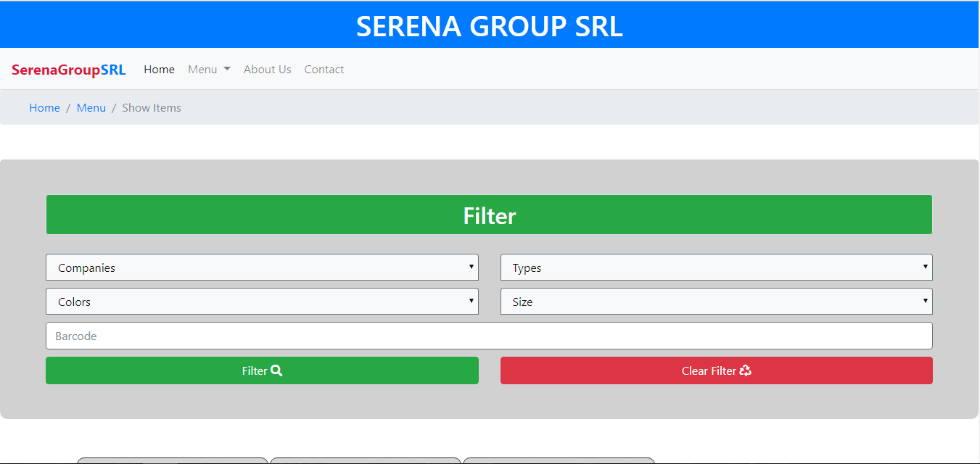Click the SerenaGroupSRL brand logo
Viewport: 980px width, 464px height.
[68, 70]
